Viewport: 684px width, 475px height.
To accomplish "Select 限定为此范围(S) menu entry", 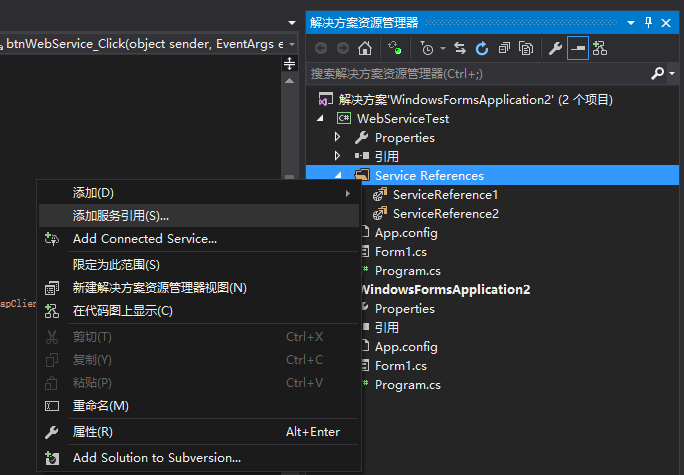I will coord(199,265).
